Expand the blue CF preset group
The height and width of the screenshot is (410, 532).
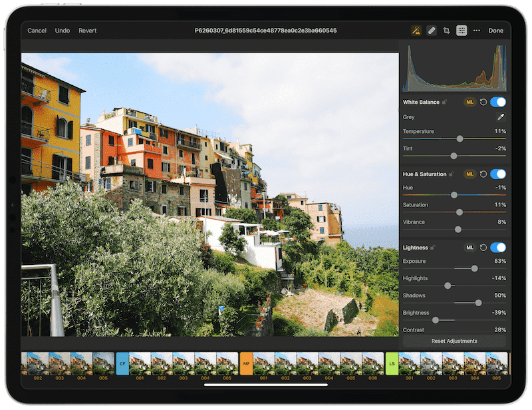pos(122,363)
